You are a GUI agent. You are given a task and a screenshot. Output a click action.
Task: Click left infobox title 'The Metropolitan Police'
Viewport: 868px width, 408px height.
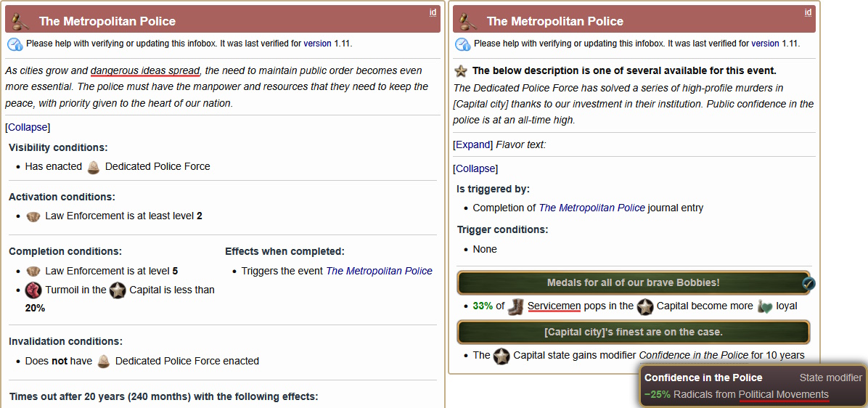click(107, 22)
